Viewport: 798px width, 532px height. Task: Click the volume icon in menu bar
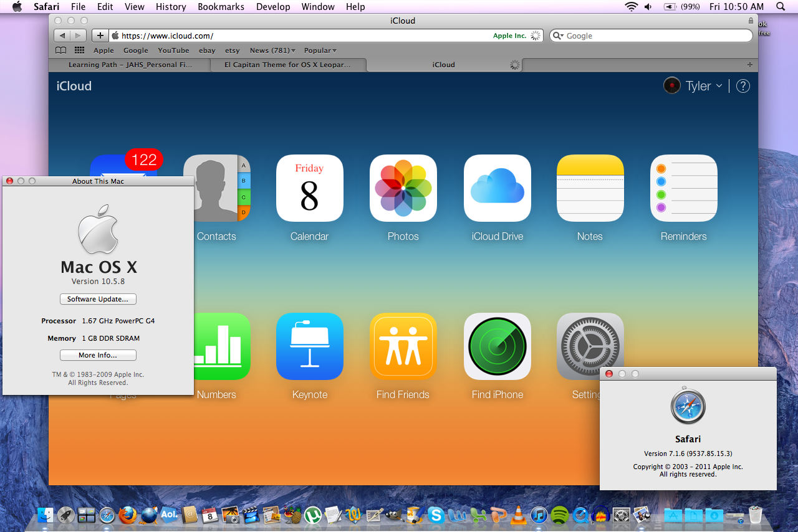pos(648,7)
